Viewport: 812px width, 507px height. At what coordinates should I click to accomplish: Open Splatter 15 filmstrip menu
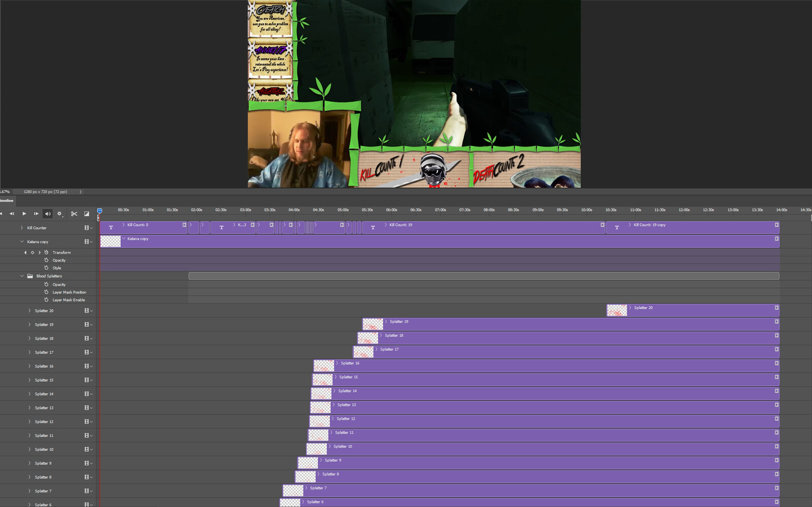(88, 380)
